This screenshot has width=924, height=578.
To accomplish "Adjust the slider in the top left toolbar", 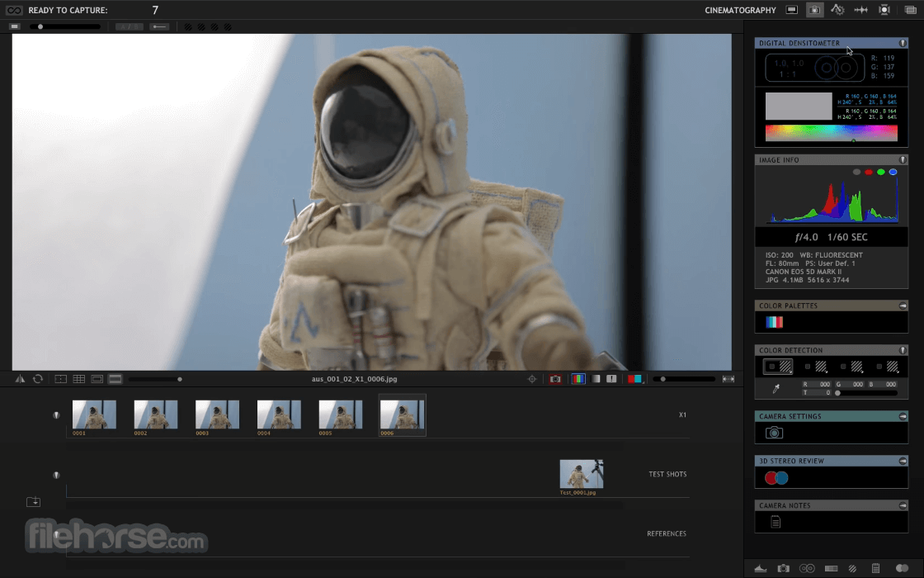I will (x=66, y=26).
